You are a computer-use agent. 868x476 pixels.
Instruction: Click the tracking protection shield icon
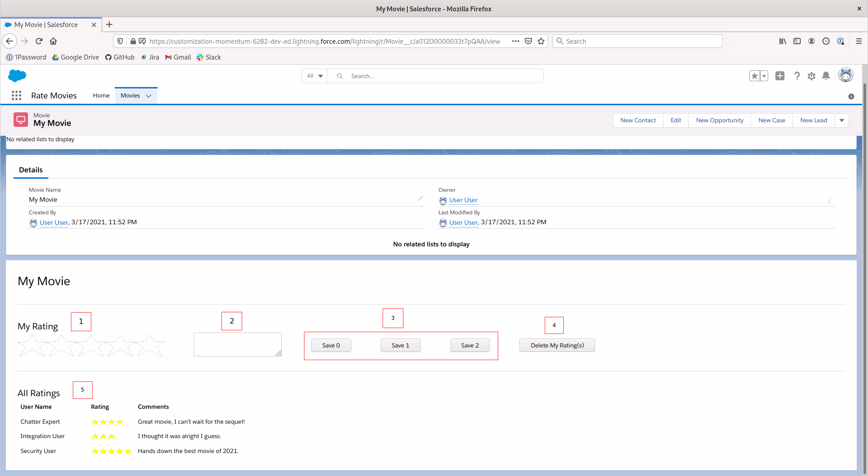(x=120, y=41)
